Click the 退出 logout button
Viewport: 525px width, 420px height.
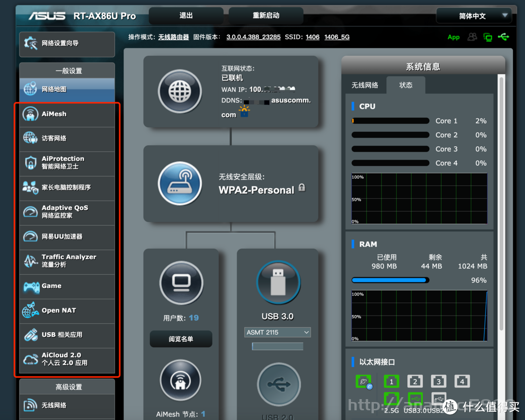coord(186,16)
